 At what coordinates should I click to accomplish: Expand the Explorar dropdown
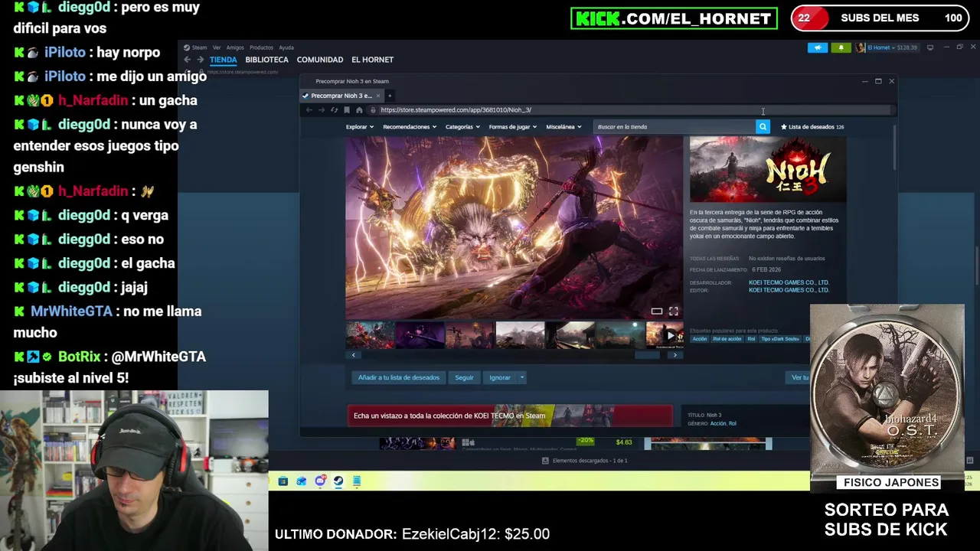point(360,127)
